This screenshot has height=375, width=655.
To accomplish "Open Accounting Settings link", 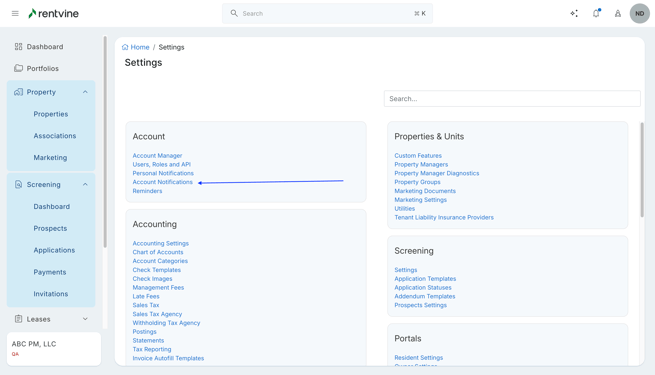I will [x=160, y=243].
